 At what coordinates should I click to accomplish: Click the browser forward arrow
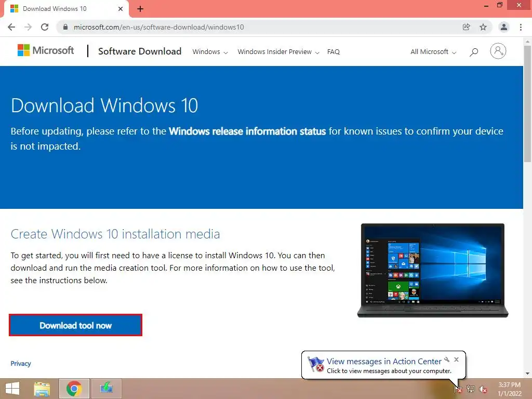28,27
